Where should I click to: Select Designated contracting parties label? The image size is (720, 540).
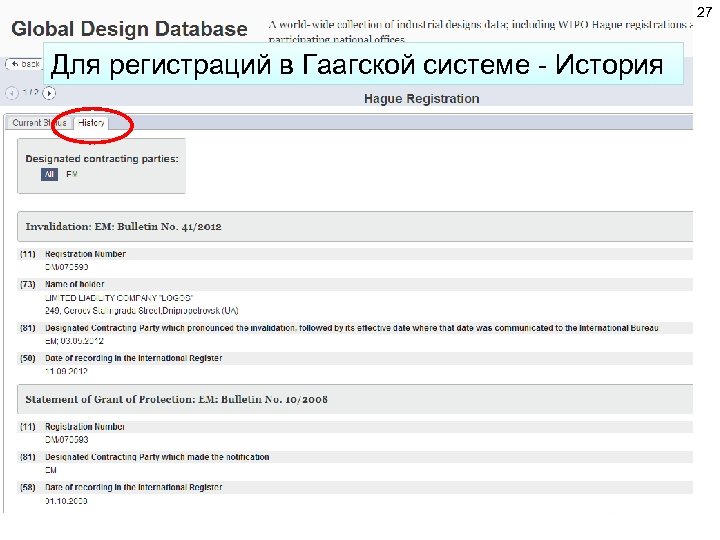pyautogui.click(x=102, y=159)
